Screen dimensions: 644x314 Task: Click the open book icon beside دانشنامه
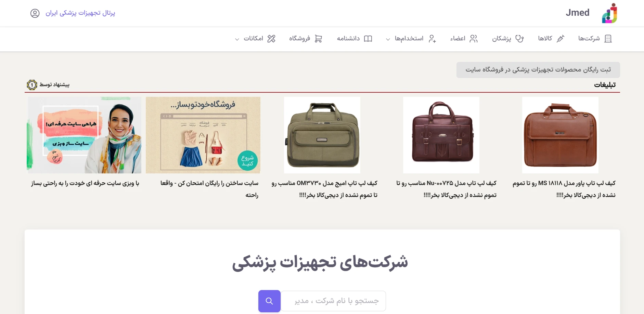368,38
